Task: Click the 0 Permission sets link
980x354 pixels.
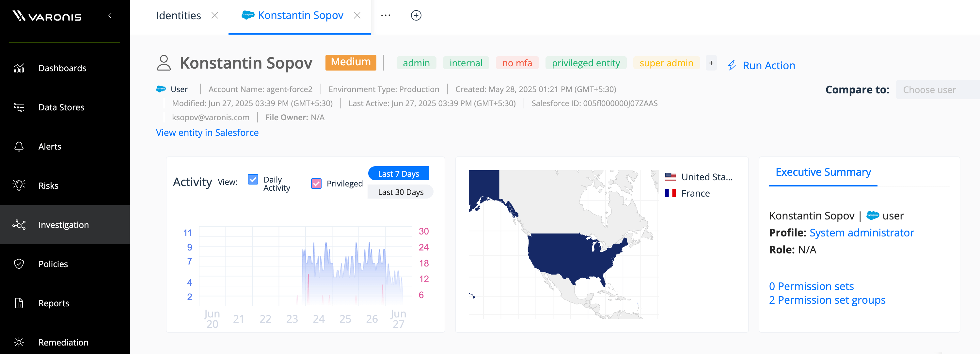Action: (x=811, y=286)
